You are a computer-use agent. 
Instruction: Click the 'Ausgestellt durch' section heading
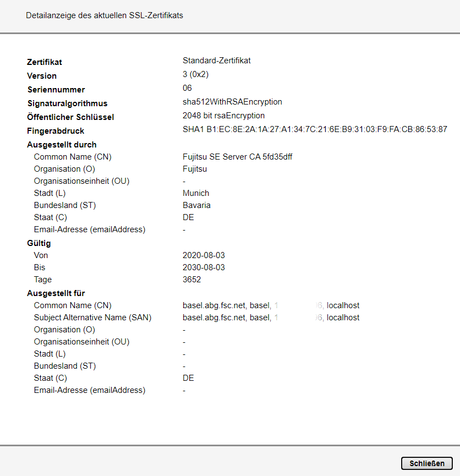[x=62, y=145]
